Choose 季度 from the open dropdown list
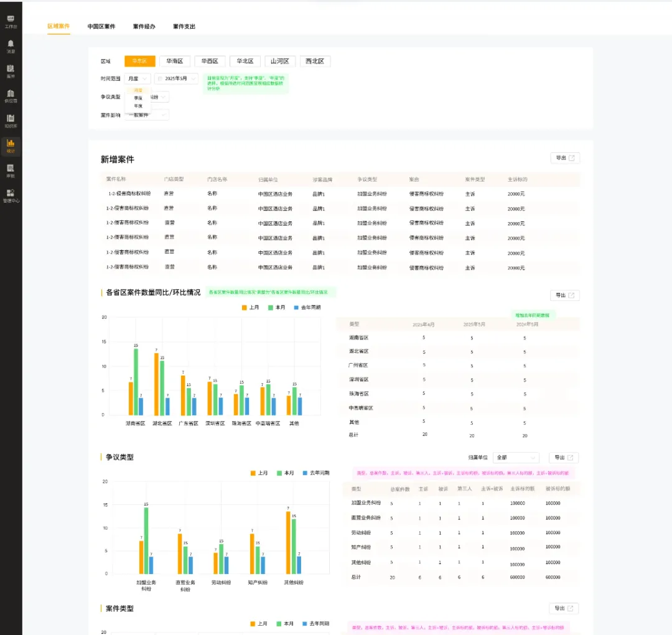This screenshot has width=672, height=635. [x=138, y=98]
